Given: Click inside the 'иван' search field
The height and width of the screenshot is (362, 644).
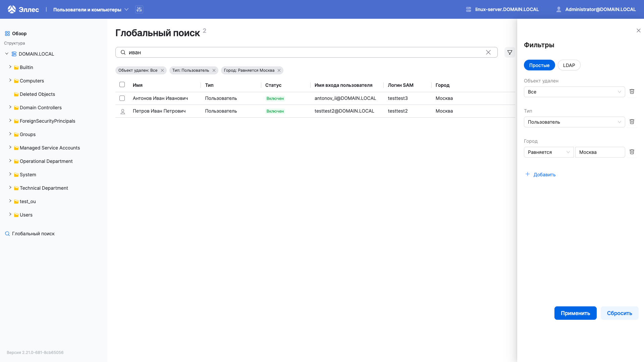Looking at the screenshot, I should pos(306,52).
